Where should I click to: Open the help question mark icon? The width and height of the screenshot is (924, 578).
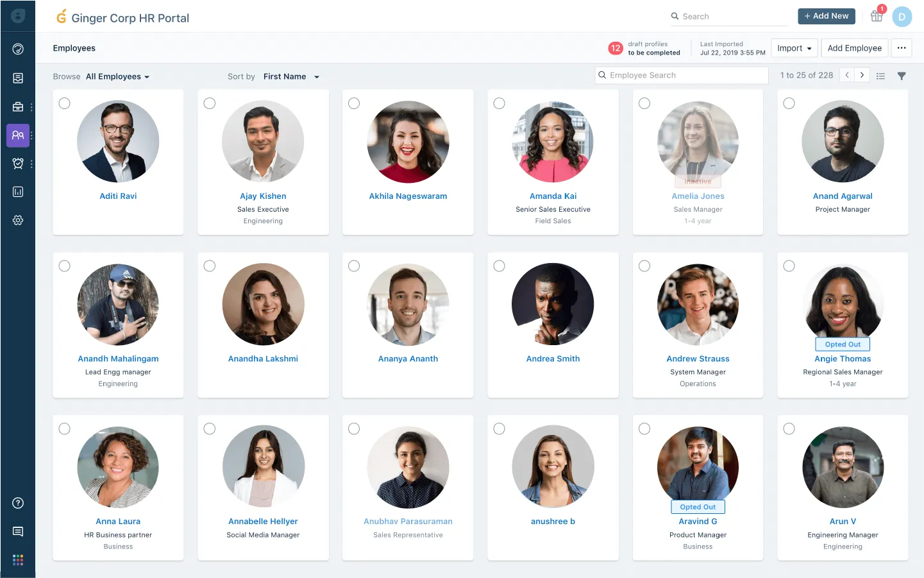point(18,503)
